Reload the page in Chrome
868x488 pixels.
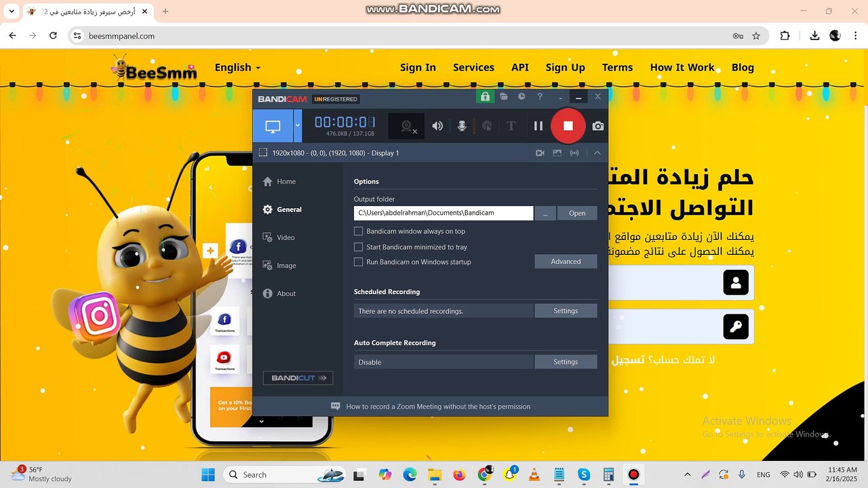(x=53, y=36)
